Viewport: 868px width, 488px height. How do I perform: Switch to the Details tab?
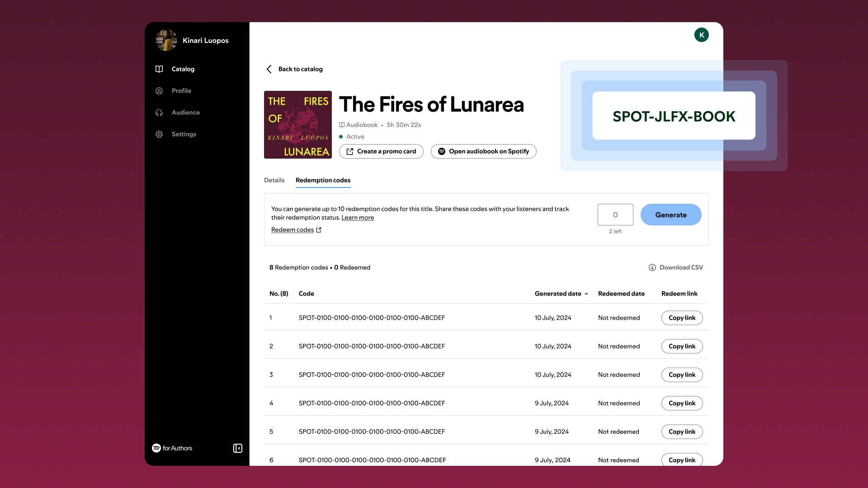tap(274, 180)
